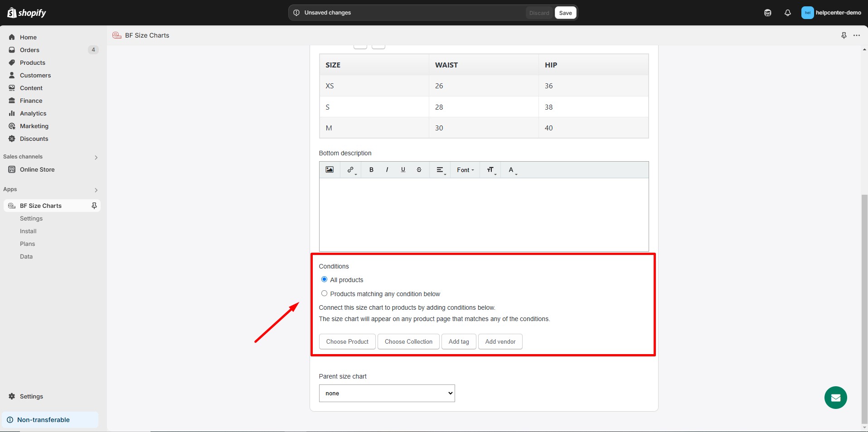Save the unsaved changes
The image size is (868, 432).
pyautogui.click(x=565, y=13)
